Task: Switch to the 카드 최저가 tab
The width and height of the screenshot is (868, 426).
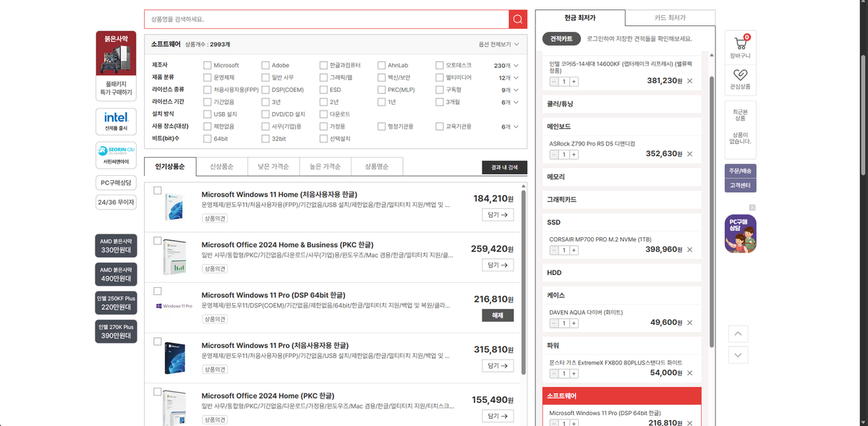Action: pos(670,17)
